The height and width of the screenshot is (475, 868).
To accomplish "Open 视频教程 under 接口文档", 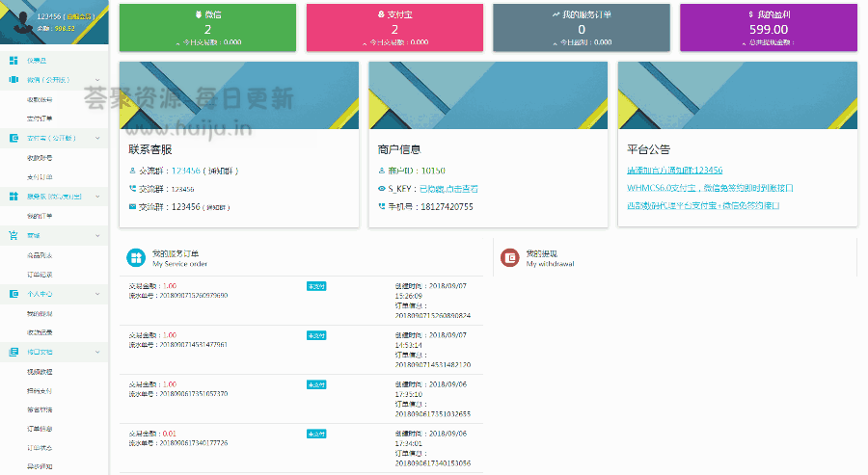I will (x=40, y=372).
